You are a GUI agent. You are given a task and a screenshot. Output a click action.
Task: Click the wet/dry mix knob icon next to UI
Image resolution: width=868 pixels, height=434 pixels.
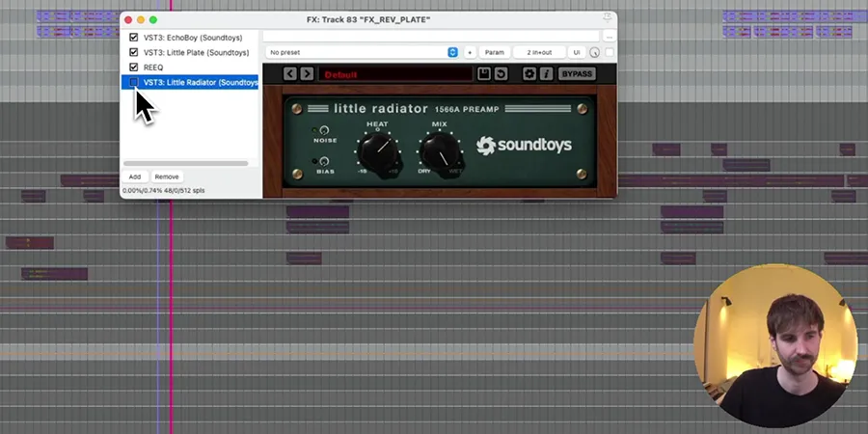tap(594, 53)
